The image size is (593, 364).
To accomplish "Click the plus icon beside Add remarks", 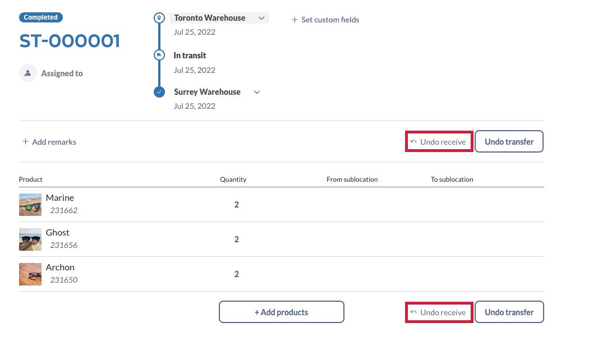I will point(25,142).
